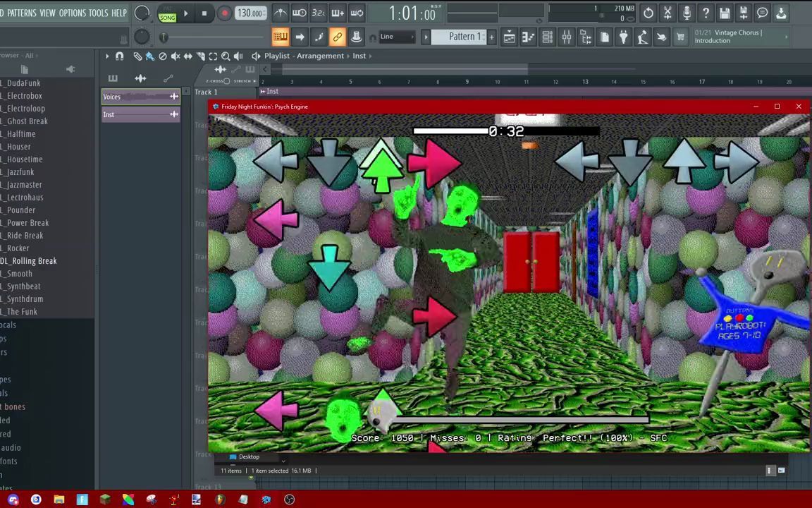Select the Voices clip in picker
Viewport: 812px width, 508px height.
[x=141, y=97]
